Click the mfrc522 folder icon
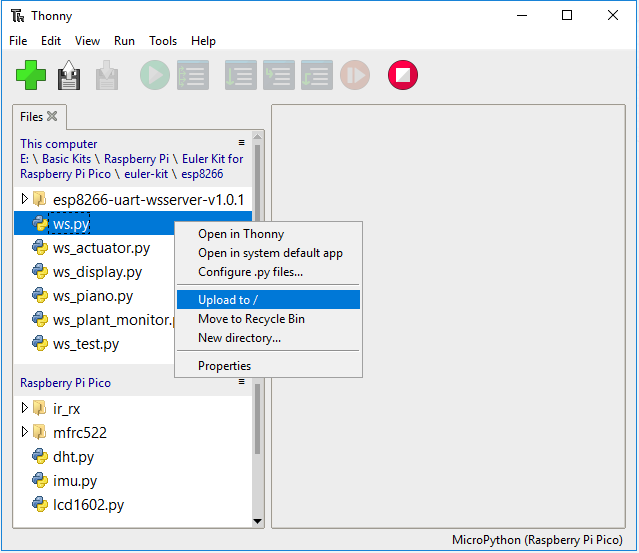639x553 pixels. [x=40, y=432]
